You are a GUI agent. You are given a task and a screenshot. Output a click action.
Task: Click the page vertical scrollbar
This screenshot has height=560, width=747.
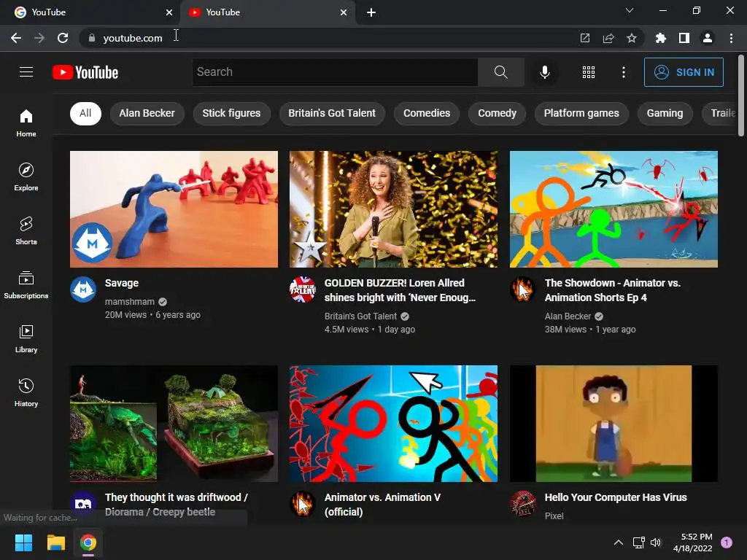741,96
